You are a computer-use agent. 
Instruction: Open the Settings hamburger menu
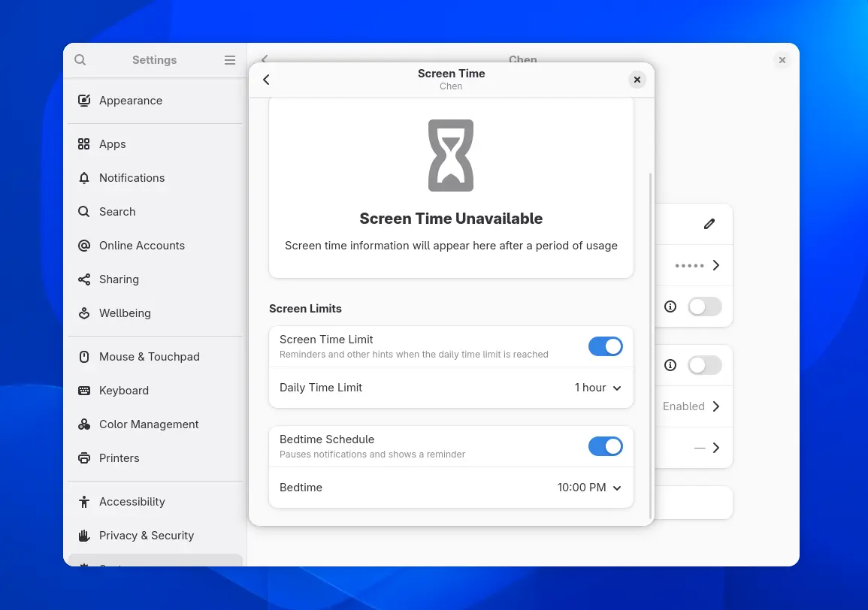230,60
